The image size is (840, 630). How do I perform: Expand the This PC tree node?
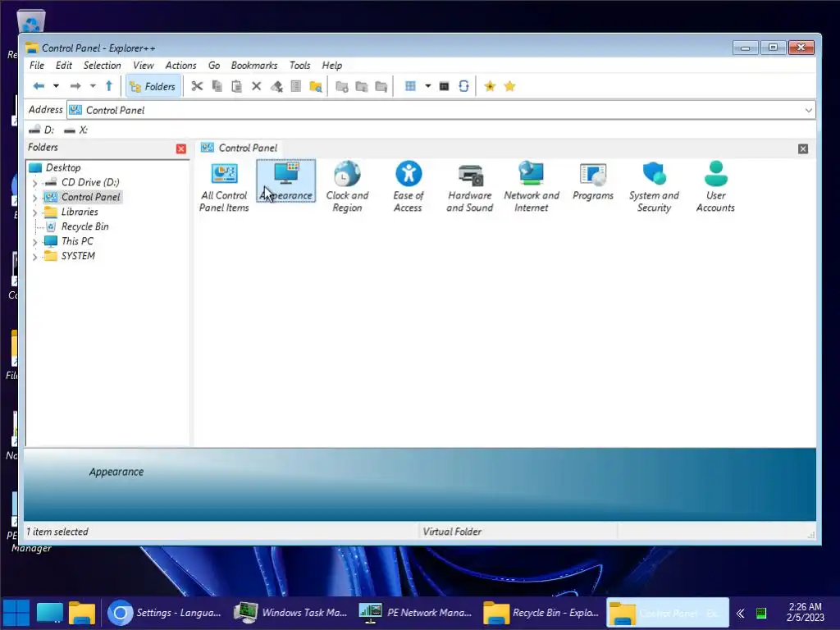pos(34,242)
